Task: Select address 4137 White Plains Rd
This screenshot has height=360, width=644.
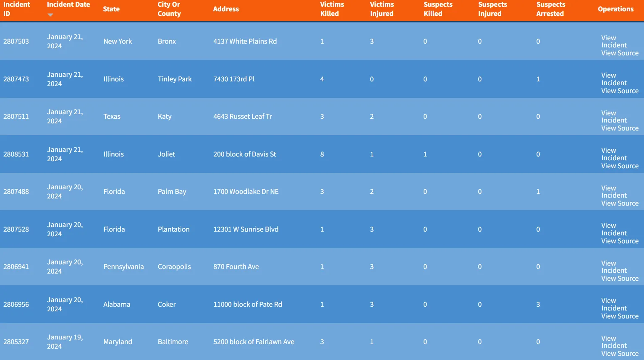Action: pos(245,41)
